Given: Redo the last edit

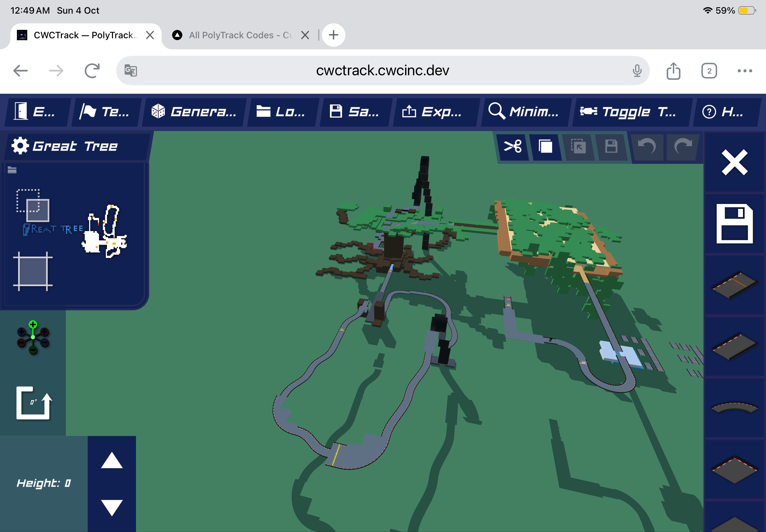Looking at the screenshot, I should click(x=683, y=146).
